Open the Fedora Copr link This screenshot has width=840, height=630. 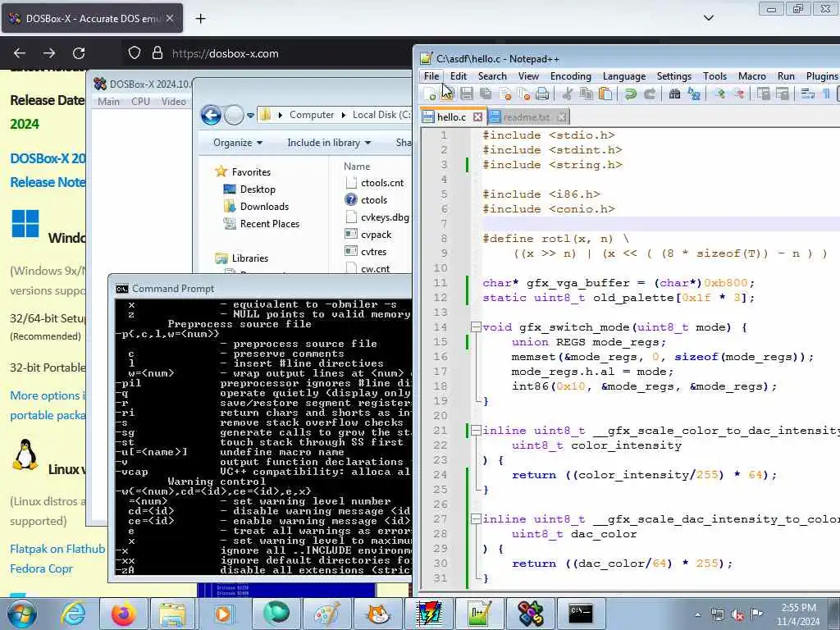[41, 568]
